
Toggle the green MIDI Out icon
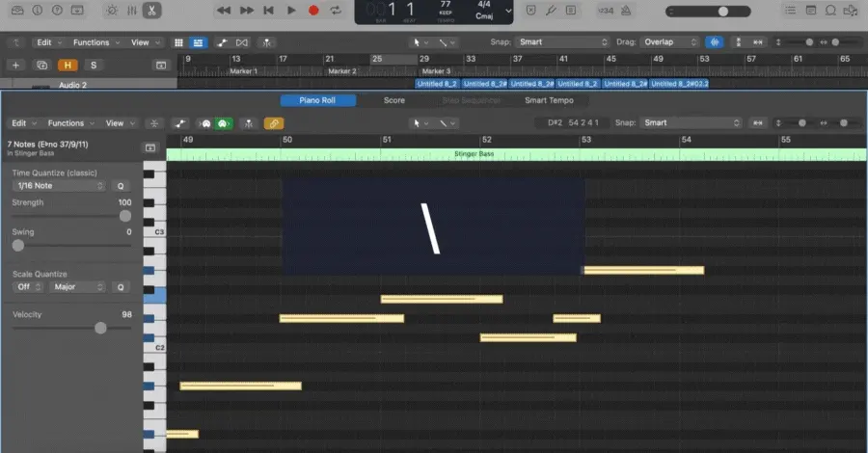(x=223, y=123)
